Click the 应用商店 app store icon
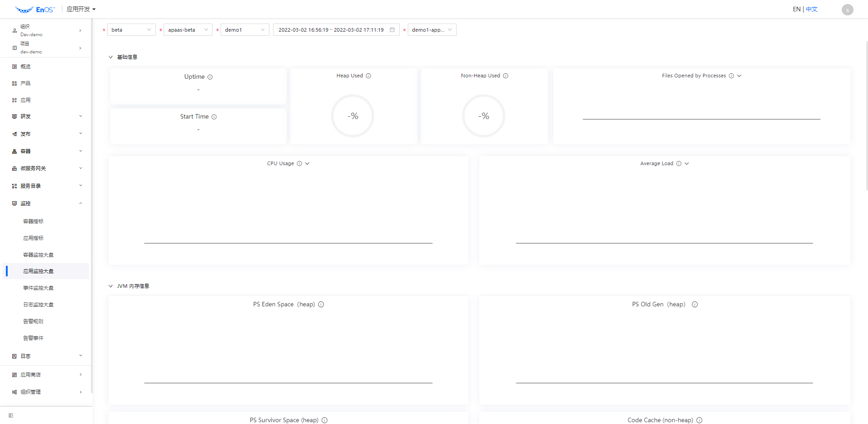This screenshot has height=424, width=868. [14, 374]
